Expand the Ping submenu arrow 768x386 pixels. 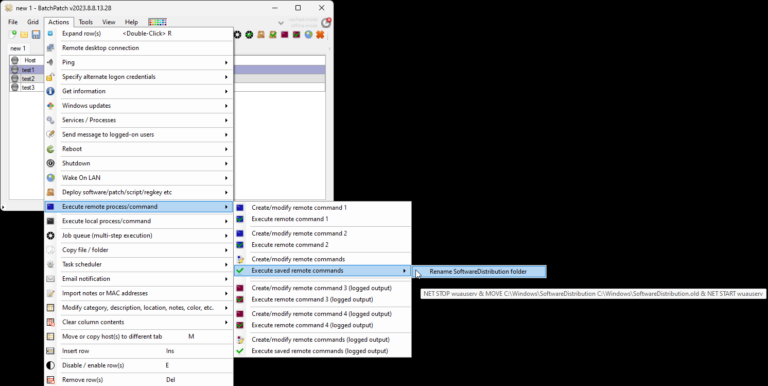pos(226,63)
